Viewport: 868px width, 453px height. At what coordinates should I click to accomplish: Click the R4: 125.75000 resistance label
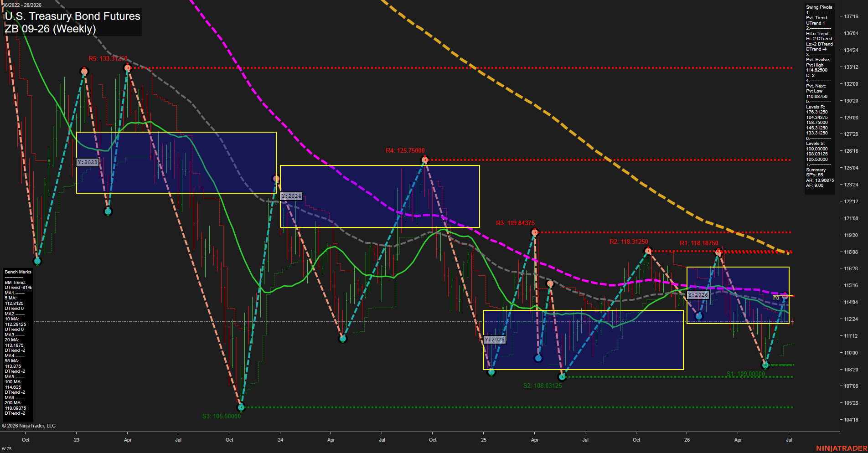click(405, 151)
